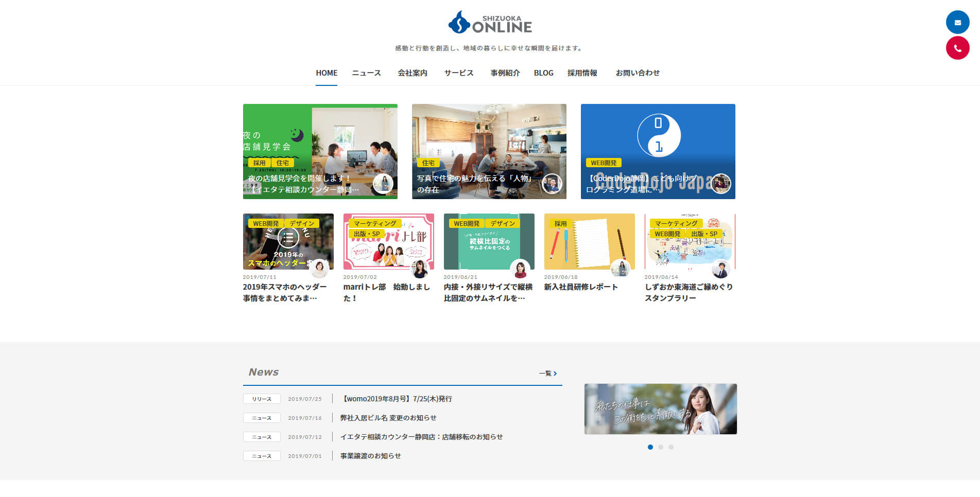The image size is (980, 497).
Task: Select the third slider pagination dot
Action: 671,447
